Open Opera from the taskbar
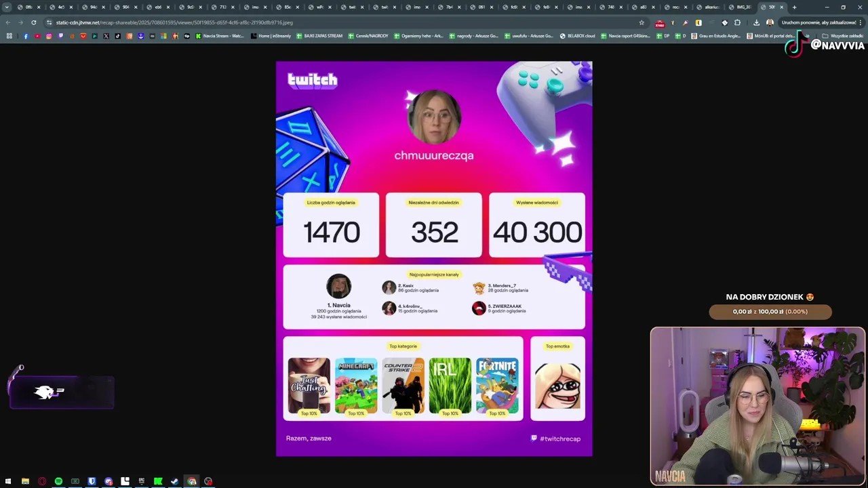This screenshot has height=488, width=868. point(42,481)
